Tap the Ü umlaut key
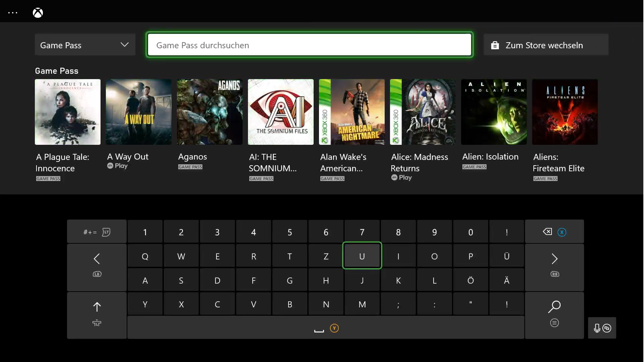The width and height of the screenshot is (644, 362). [507, 256]
